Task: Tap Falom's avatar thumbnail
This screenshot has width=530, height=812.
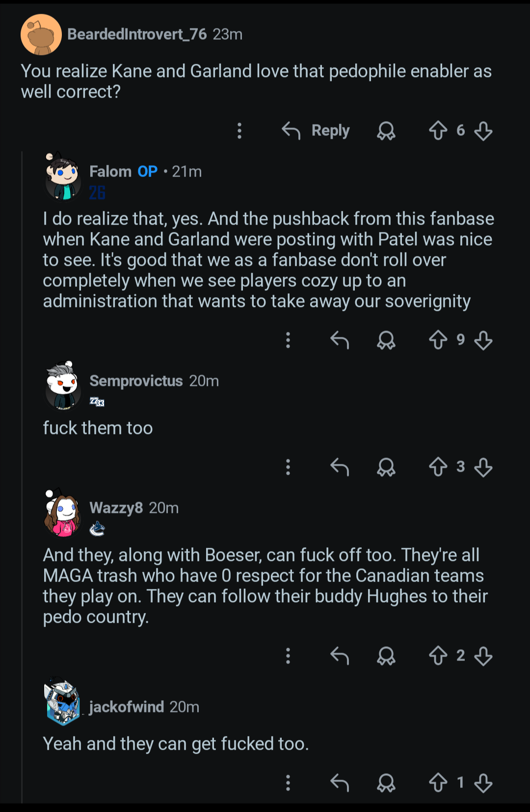Action: 62,177
